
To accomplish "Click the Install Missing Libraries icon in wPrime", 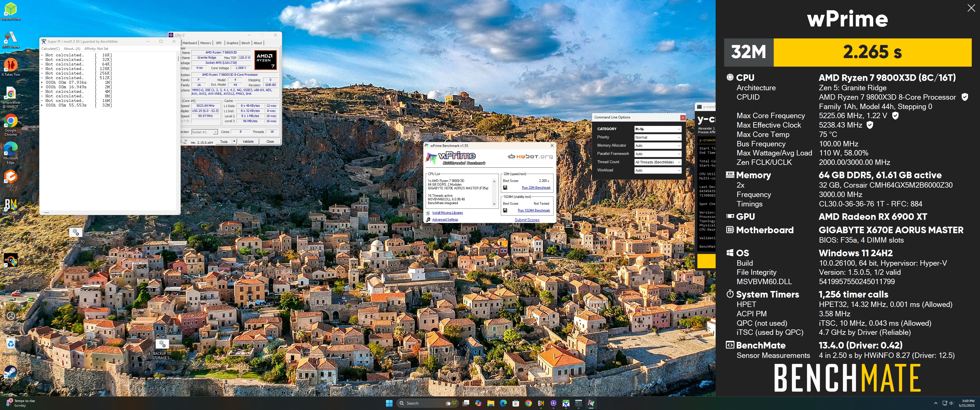I will click(x=428, y=213).
